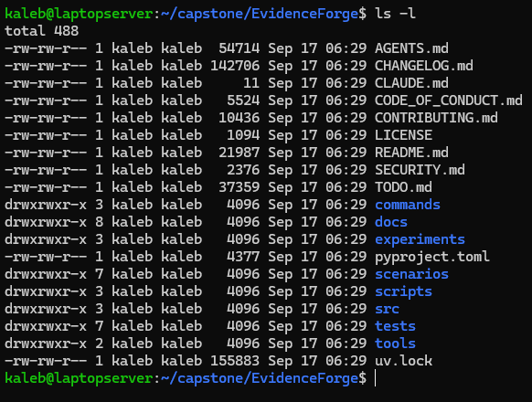The image size is (532, 402).
Task: Click the blue tools directory name
Action: point(395,344)
